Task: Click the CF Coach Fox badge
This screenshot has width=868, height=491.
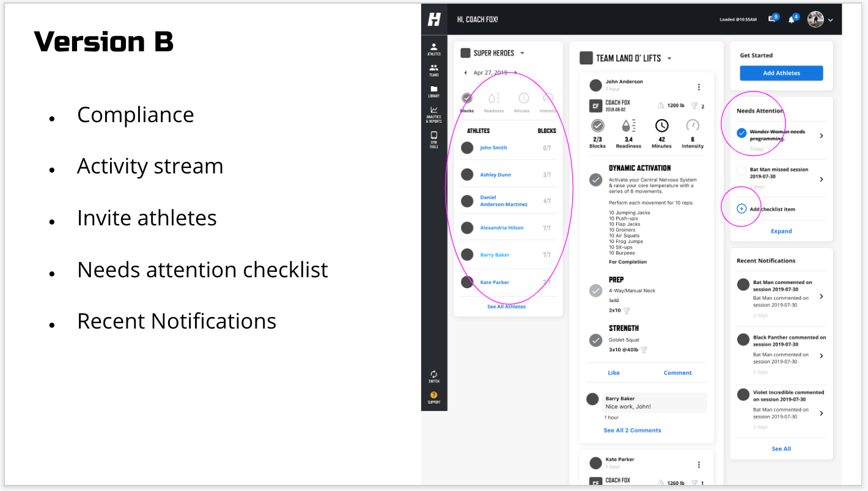Action: click(595, 106)
